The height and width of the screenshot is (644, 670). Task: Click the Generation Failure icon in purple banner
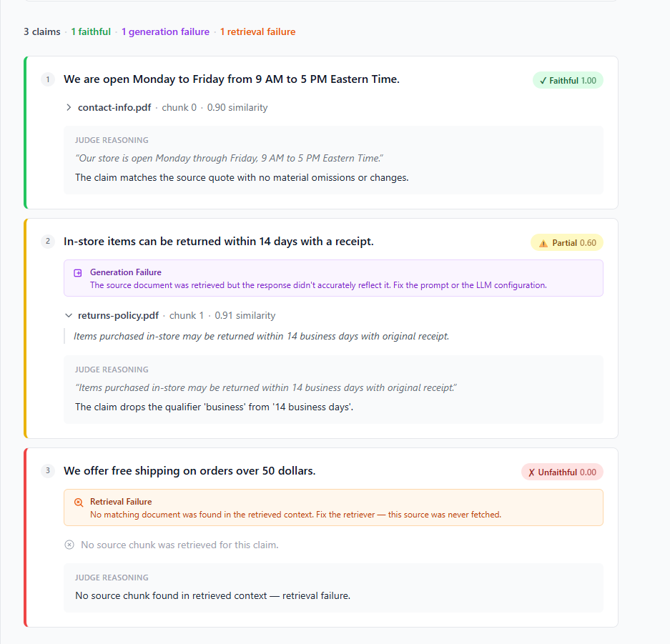click(x=78, y=273)
